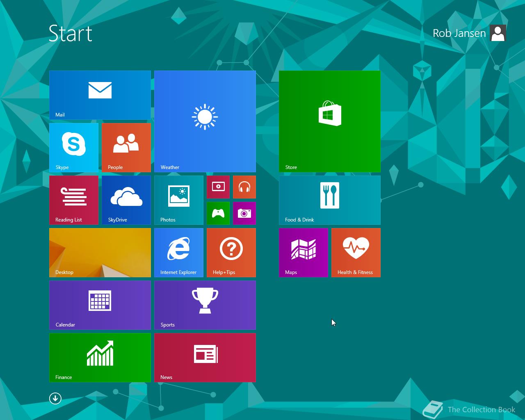Open the Food & Drink tile
Viewport: 525px width, 420px height.
click(x=330, y=200)
